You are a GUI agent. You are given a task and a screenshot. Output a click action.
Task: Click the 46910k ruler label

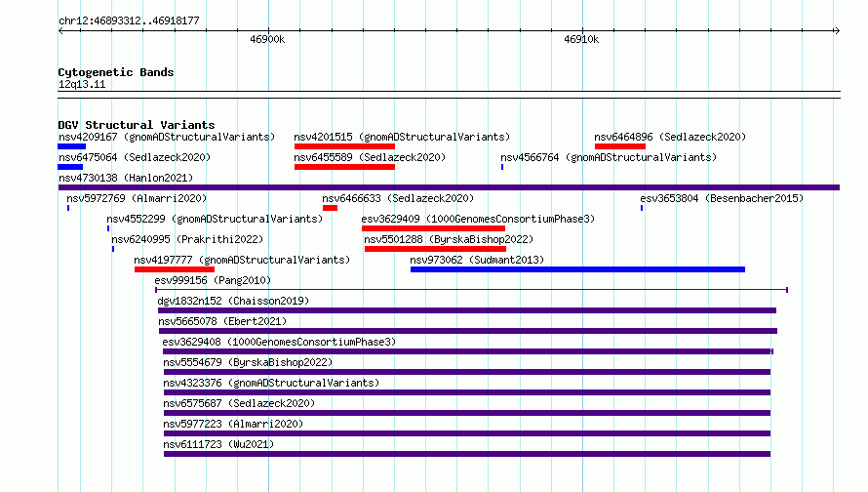[581, 39]
